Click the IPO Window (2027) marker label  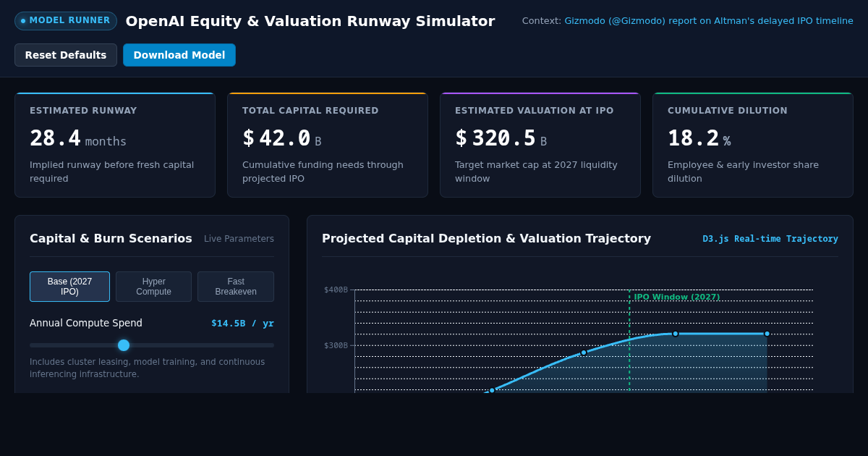[677, 297]
